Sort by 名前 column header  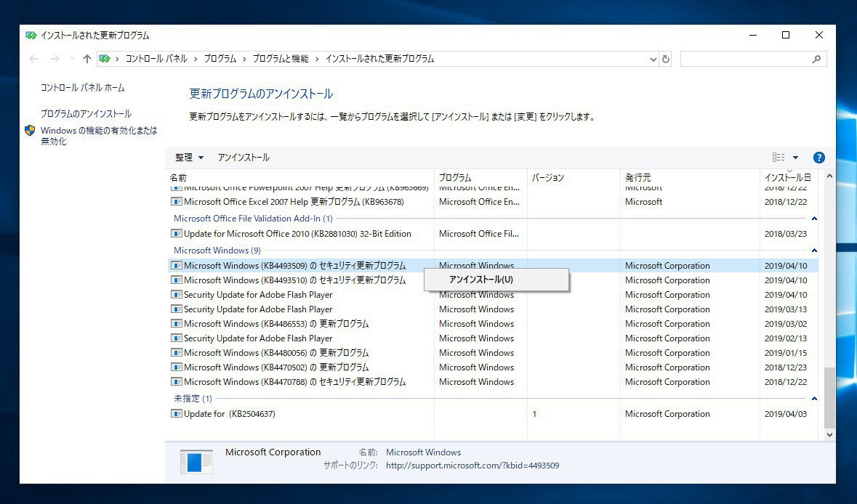[178, 177]
